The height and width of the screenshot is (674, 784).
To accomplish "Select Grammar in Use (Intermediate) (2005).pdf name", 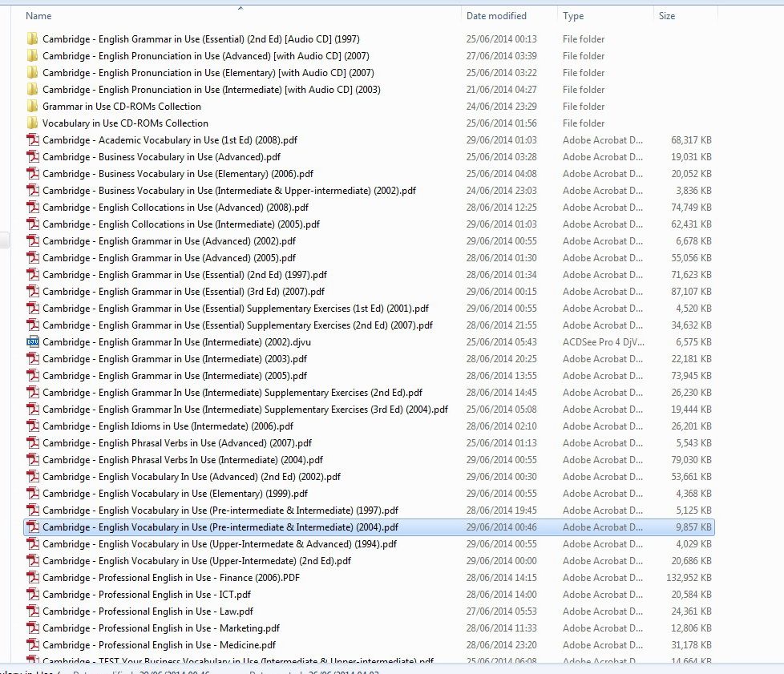I will [175, 376].
